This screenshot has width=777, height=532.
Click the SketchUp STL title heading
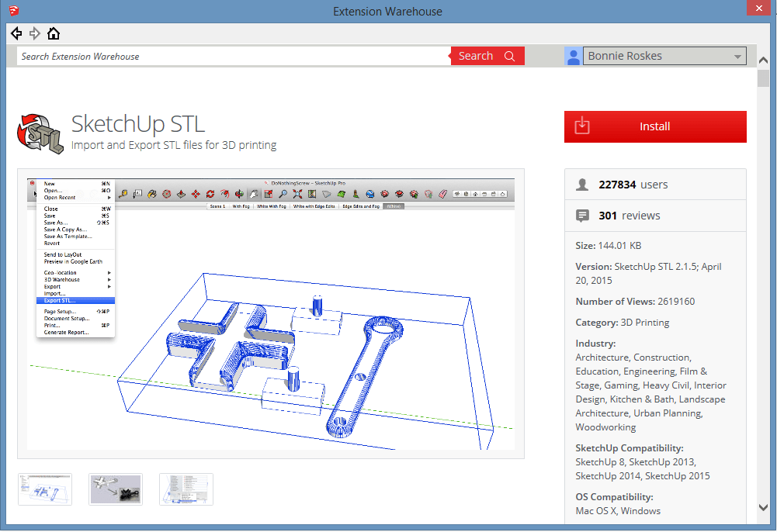tap(137, 124)
